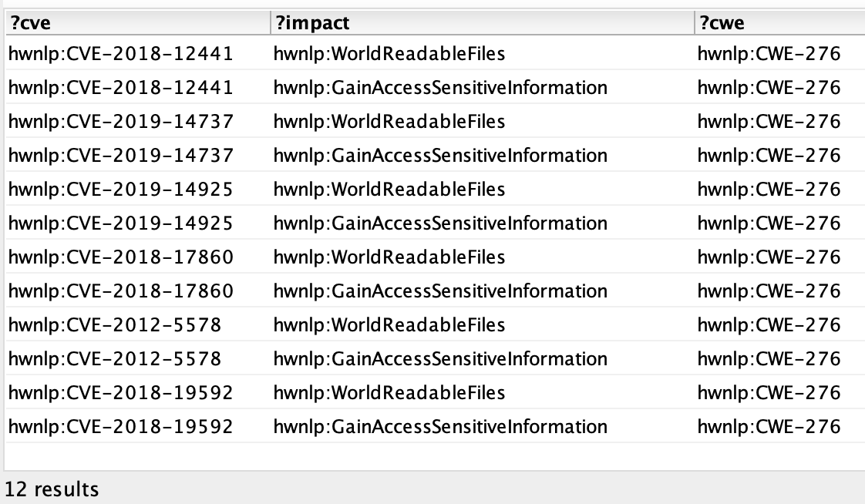Click GainAccessSensitiveInformation impact for CVE-2019-14737
This screenshot has width=865, height=504.
[440, 156]
